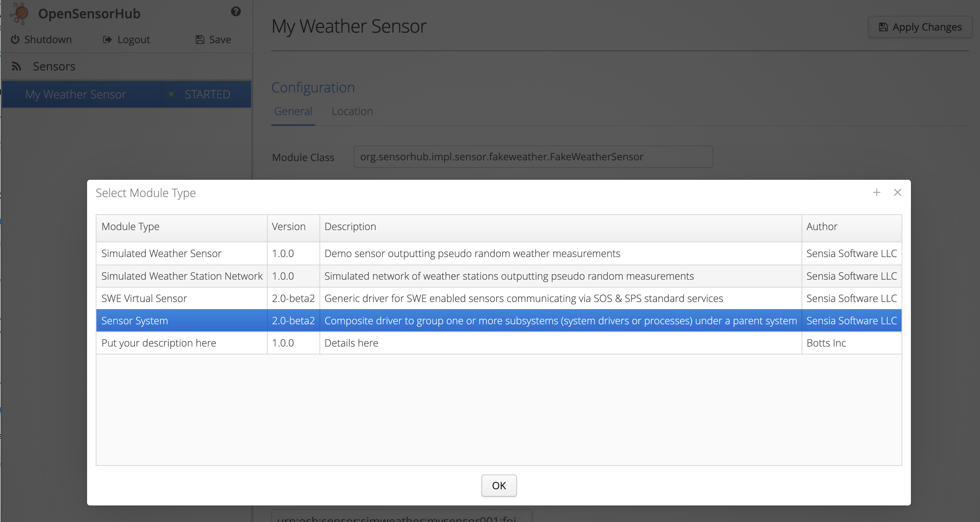The image size is (980, 522).
Task: Click the Save floppy disk icon
Action: click(x=200, y=40)
